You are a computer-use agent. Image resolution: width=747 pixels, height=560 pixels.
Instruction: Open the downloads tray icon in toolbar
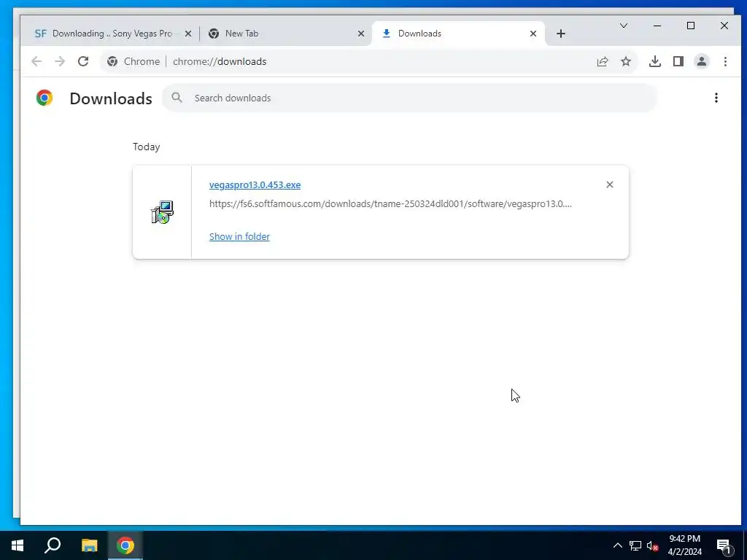655,61
